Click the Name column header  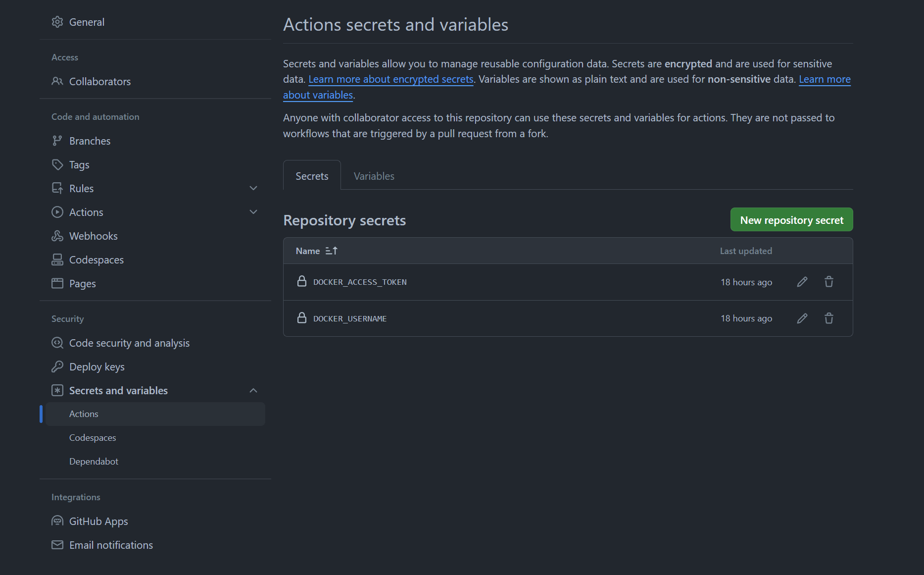pos(308,251)
